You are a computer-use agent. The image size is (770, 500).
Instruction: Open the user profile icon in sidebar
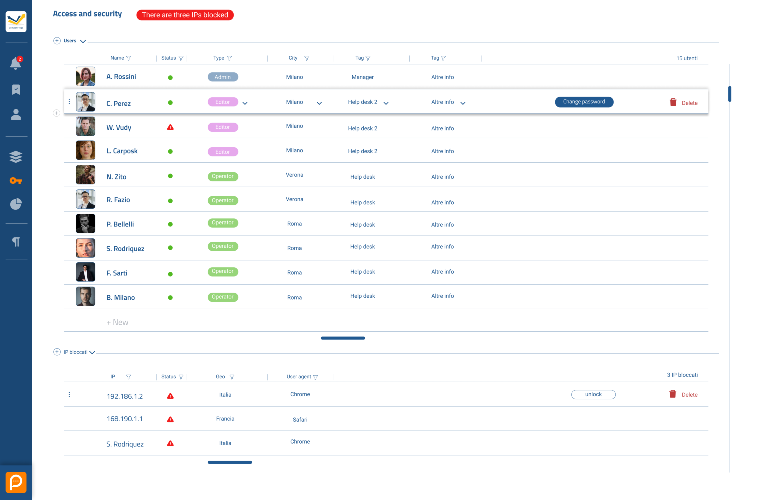tap(16, 114)
